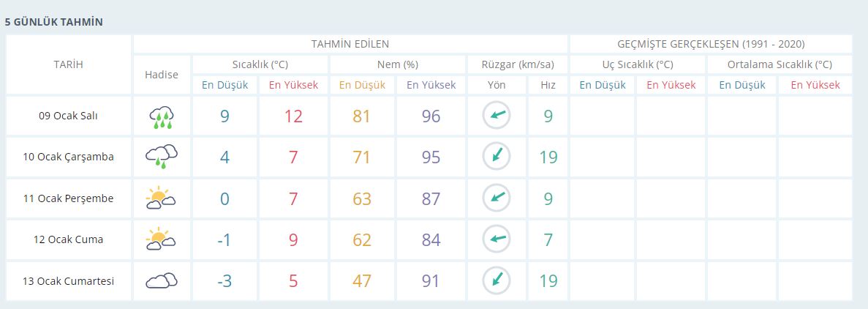Click the Nem (%) header
This screenshot has height=309, width=868.
click(x=397, y=64)
